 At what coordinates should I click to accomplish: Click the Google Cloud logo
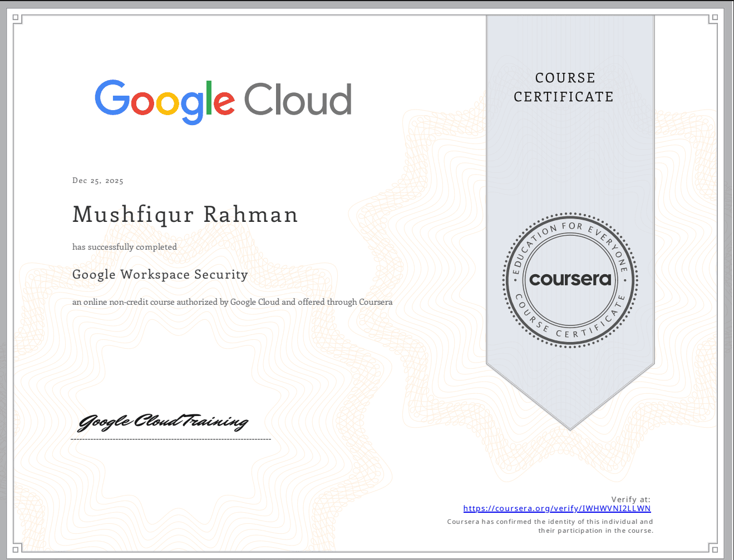(223, 100)
